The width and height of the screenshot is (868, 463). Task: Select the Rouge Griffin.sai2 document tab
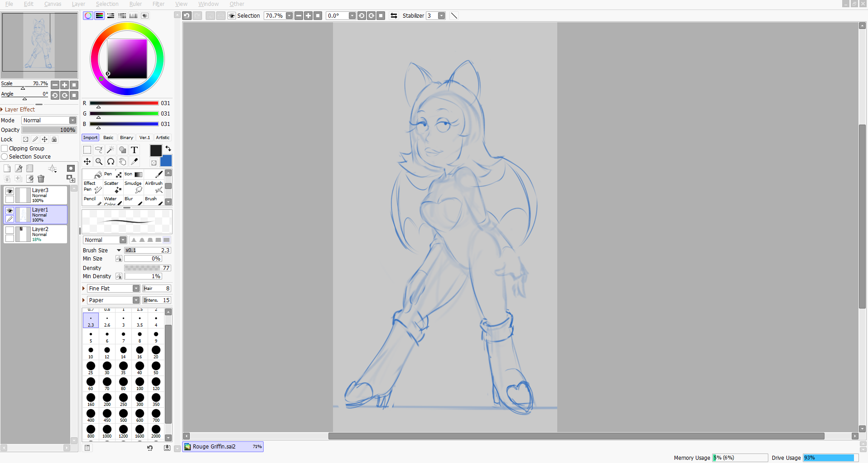coord(222,447)
